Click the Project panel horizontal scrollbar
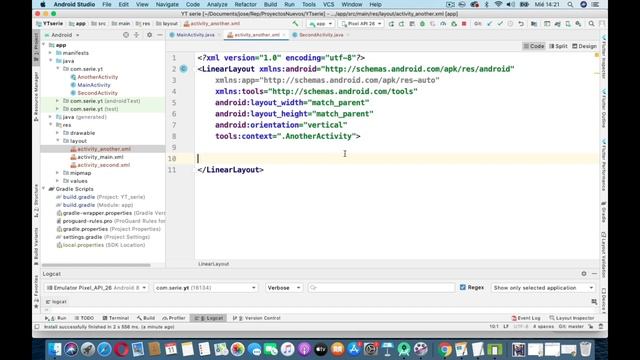The image size is (640, 360). pos(96,265)
